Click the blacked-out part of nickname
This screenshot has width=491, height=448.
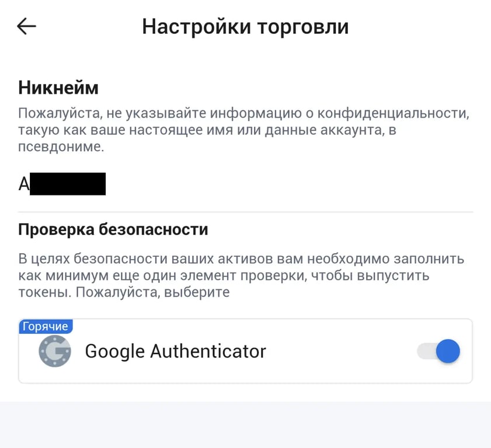[x=68, y=184]
